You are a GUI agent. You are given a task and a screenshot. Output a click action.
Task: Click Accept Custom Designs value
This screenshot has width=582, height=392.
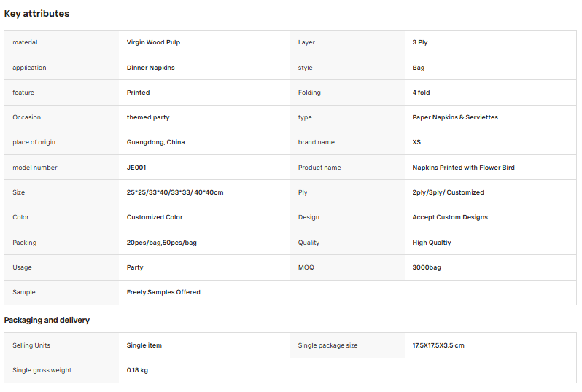click(x=450, y=217)
